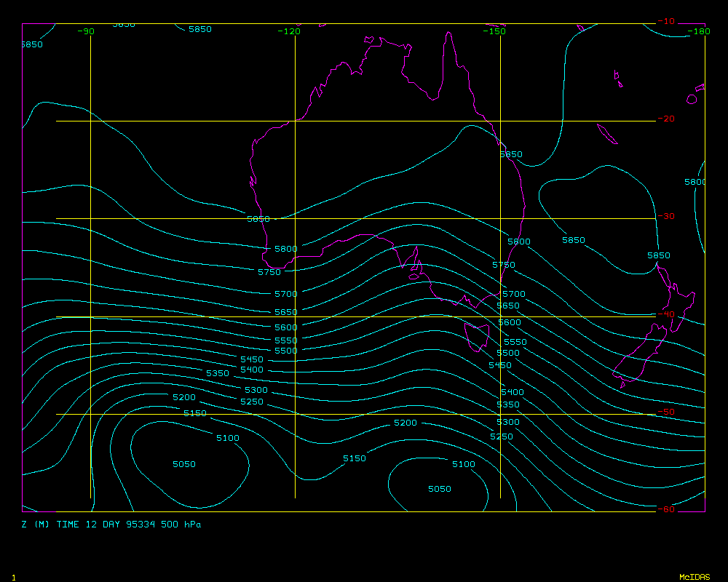Click the -120 longitude label
This screenshot has width=728, height=582.
click(289, 31)
